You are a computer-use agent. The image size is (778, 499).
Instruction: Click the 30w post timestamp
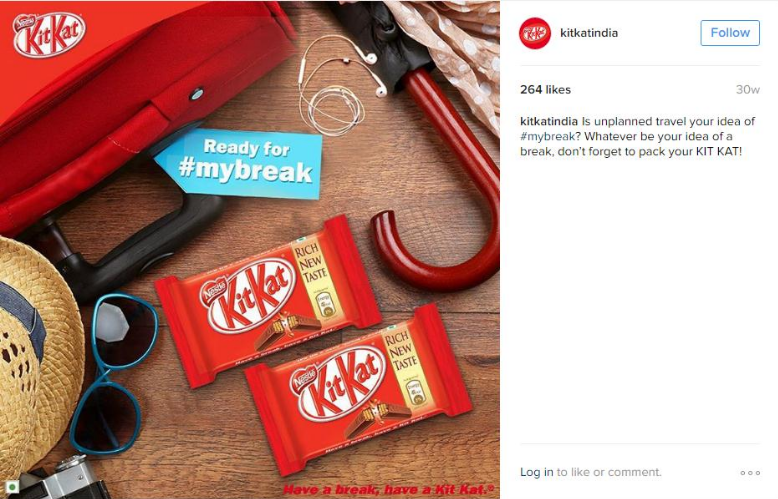748,90
